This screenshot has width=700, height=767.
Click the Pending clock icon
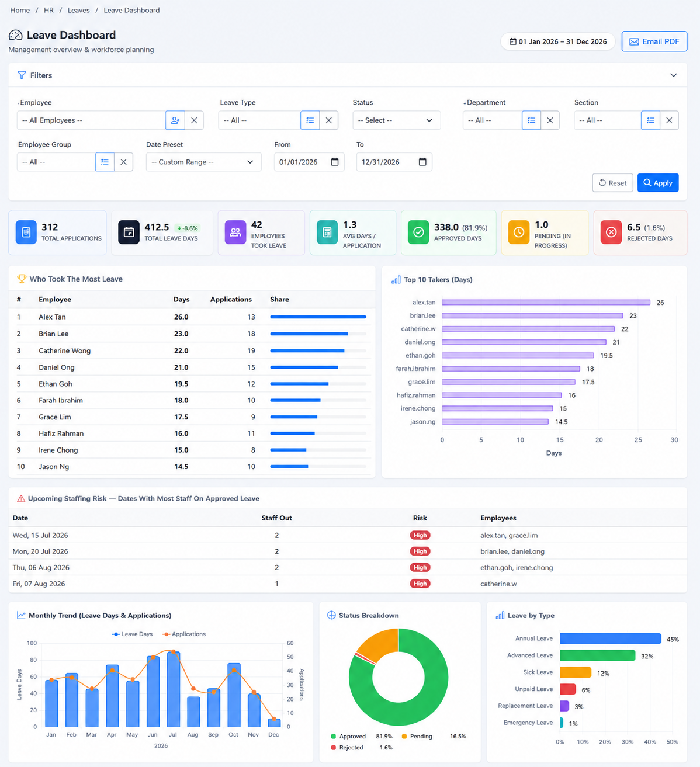tap(519, 232)
